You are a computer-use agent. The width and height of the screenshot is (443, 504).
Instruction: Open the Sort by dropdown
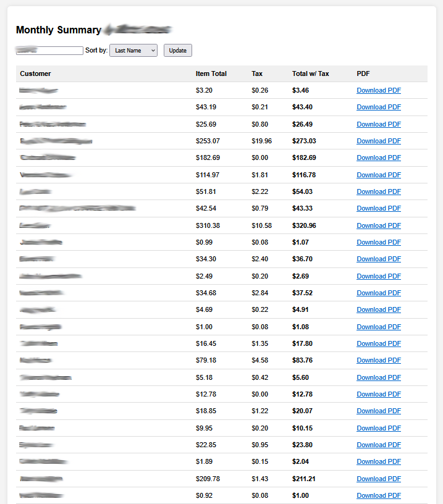point(133,51)
